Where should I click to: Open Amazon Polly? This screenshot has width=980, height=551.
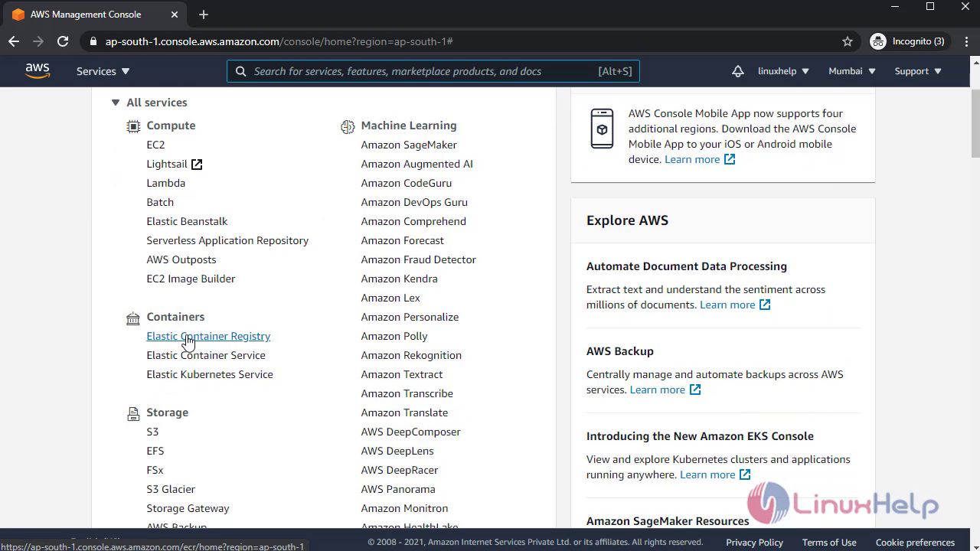(x=394, y=336)
